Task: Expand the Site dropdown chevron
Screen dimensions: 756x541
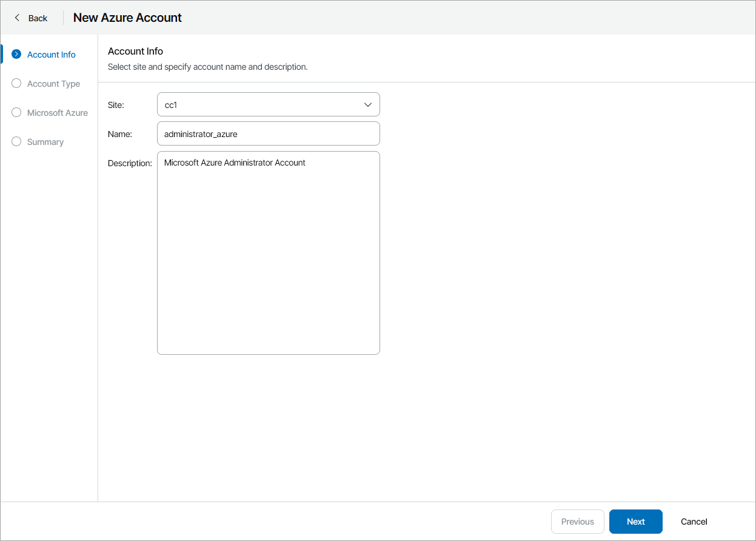Action: [x=368, y=104]
